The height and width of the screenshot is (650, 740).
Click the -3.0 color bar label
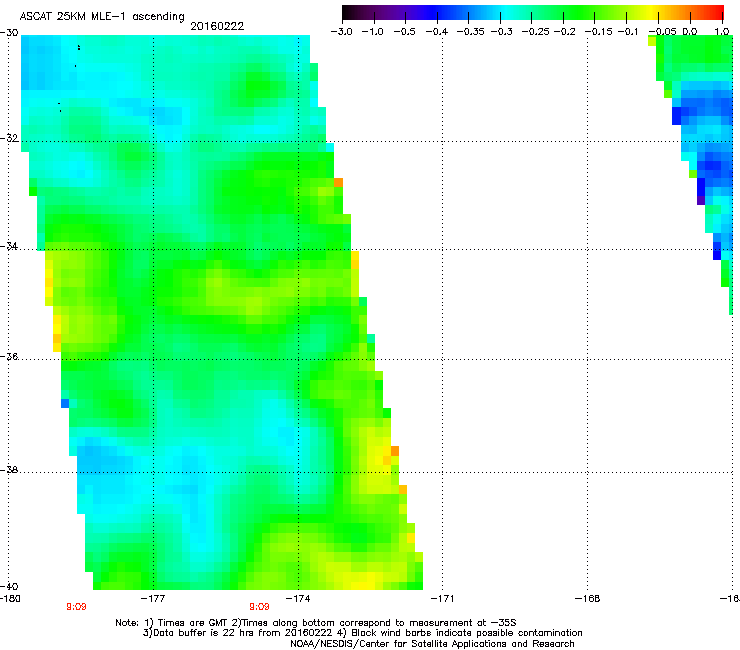pyautogui.click(x=342, y=32)
